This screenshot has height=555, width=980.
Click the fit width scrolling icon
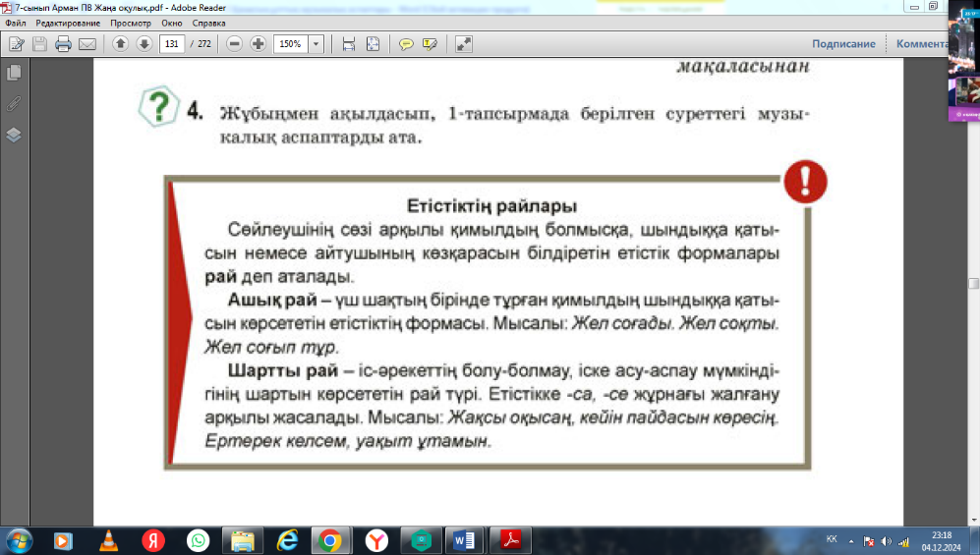(x=349, y=43)
